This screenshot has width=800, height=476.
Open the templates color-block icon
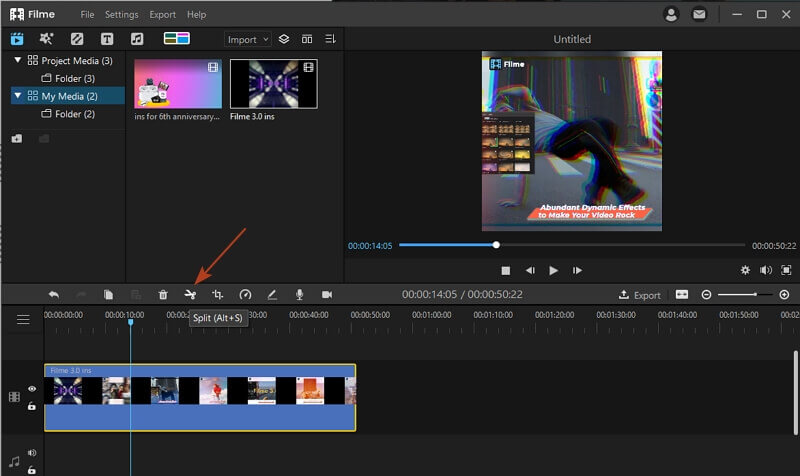(177, 38)
